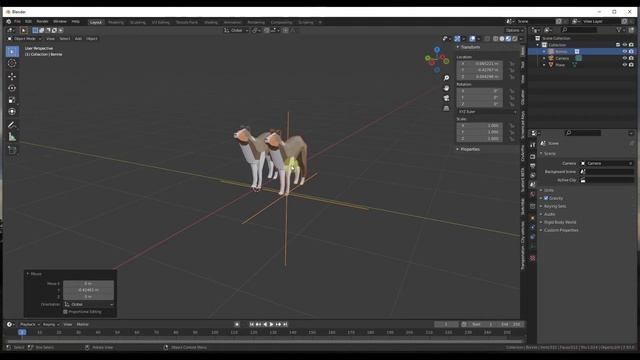
Task: Open the Object properties orange tab icon
Action: pos(532,218)
